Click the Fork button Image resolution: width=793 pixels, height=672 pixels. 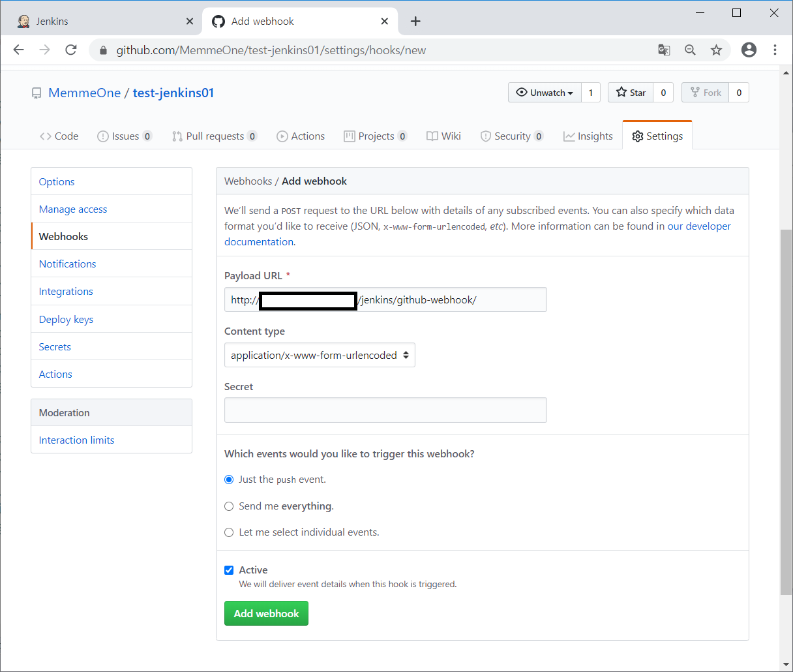[706, 93]
